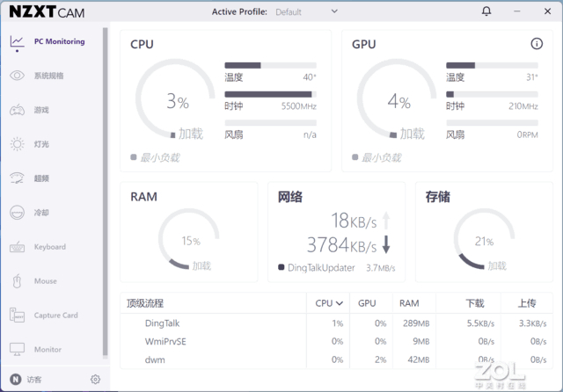This screenshot has height=392, width=563.
Task: Click the Monitor sidebar icon
Action: [18, 349]
